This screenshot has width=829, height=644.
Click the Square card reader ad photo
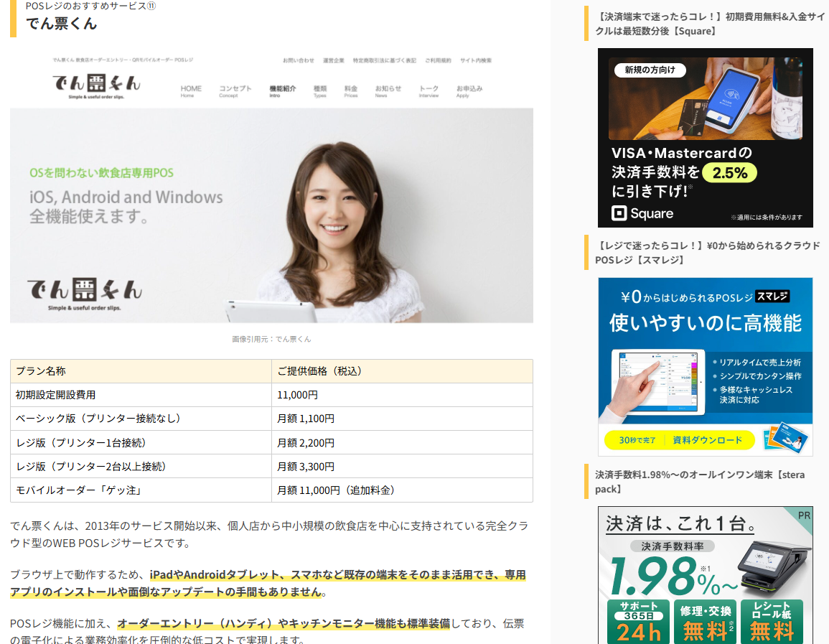(x=705, y=97)
